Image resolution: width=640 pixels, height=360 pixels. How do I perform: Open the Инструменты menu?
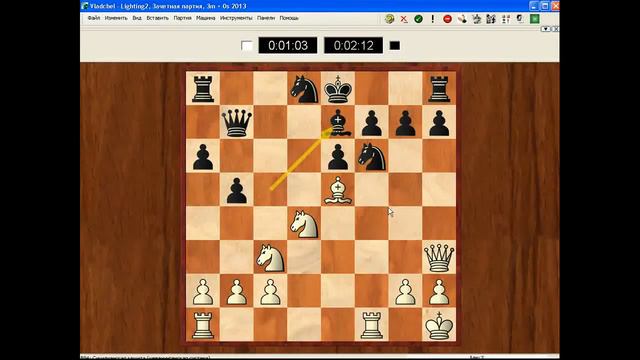click(236, 18)
